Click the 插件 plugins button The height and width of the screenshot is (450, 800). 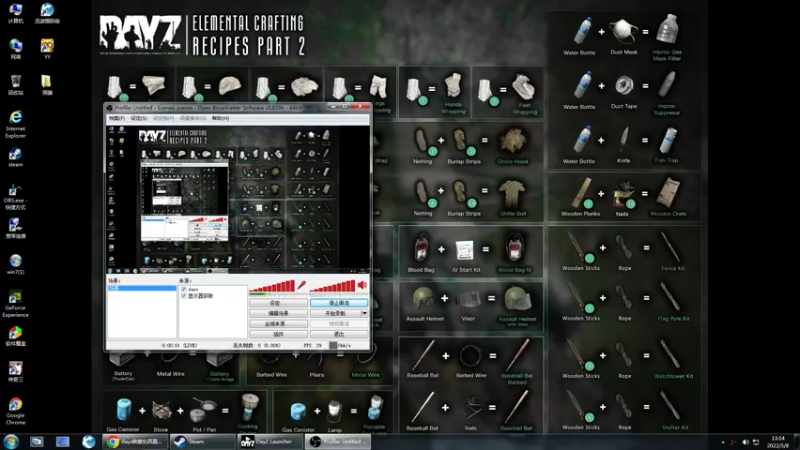pyautogui.click(x=278, y=334)
